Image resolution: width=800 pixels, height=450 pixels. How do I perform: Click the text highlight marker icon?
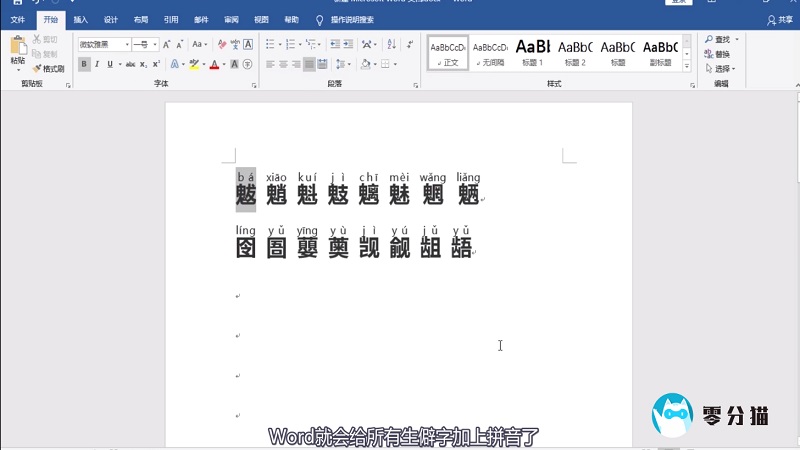pos(194,64)
